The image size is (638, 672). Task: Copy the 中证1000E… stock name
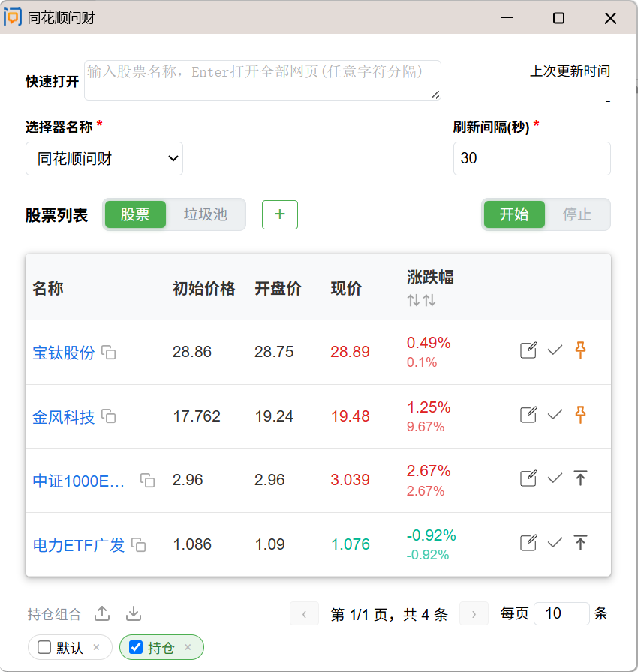click(148, 481)
